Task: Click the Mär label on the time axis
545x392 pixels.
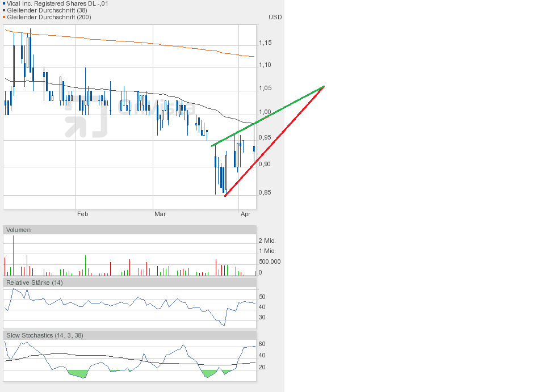Action: pyautogui.click(x=160, y=214)
